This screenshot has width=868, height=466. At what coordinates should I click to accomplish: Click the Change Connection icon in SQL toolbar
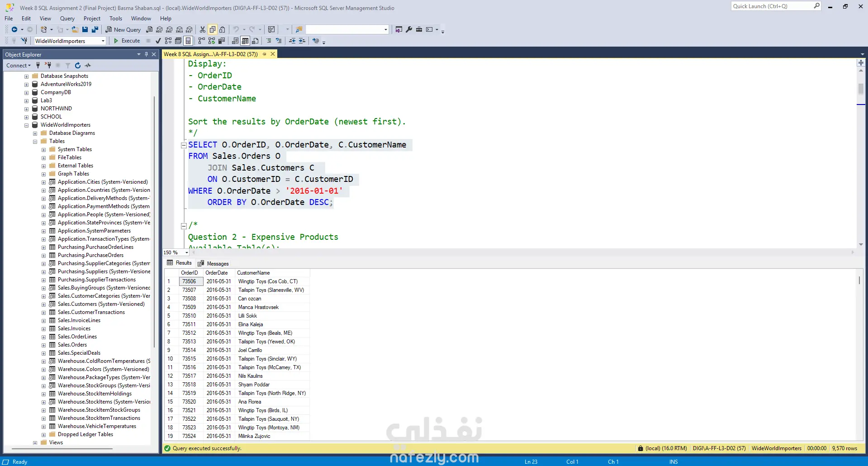(24, 41)
